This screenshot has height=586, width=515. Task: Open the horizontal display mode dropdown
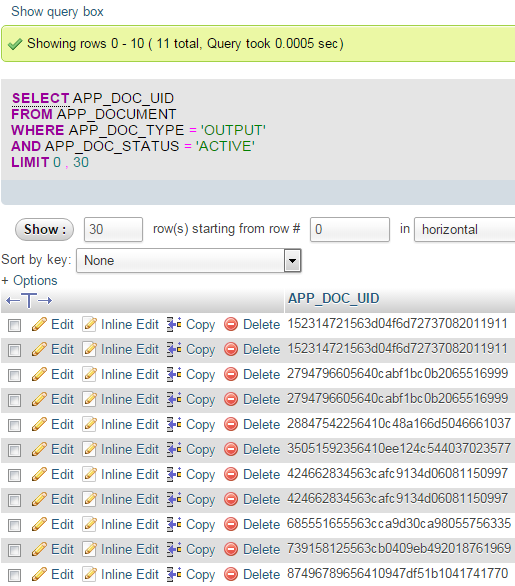[465, 229]
